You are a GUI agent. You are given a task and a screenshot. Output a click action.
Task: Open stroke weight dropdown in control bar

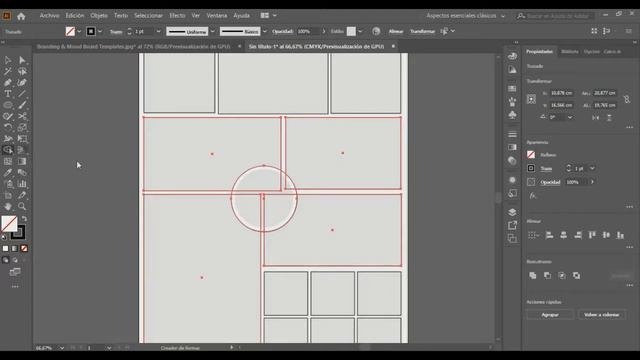[x=158, y=31]
